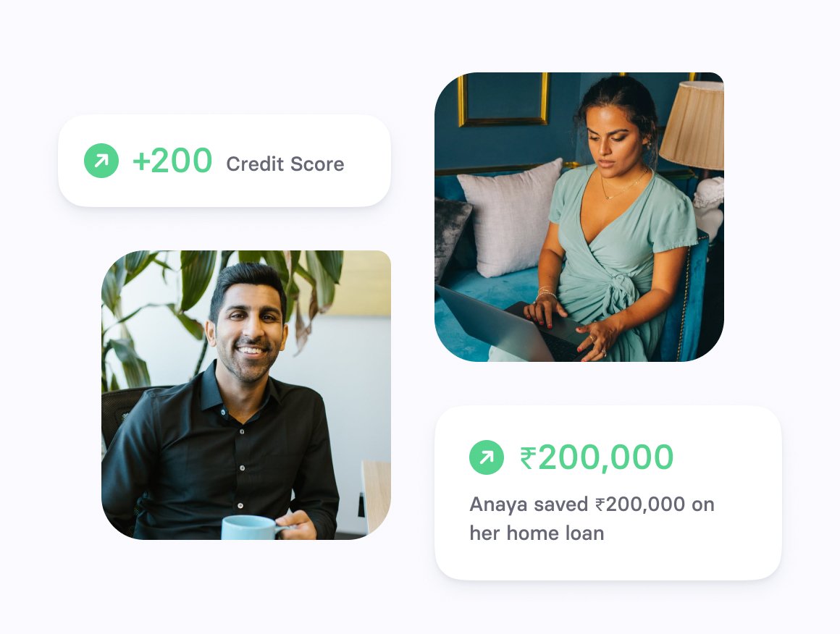
Task: Click the green arrow icon beside +200
Action: [x=101, y=161]
